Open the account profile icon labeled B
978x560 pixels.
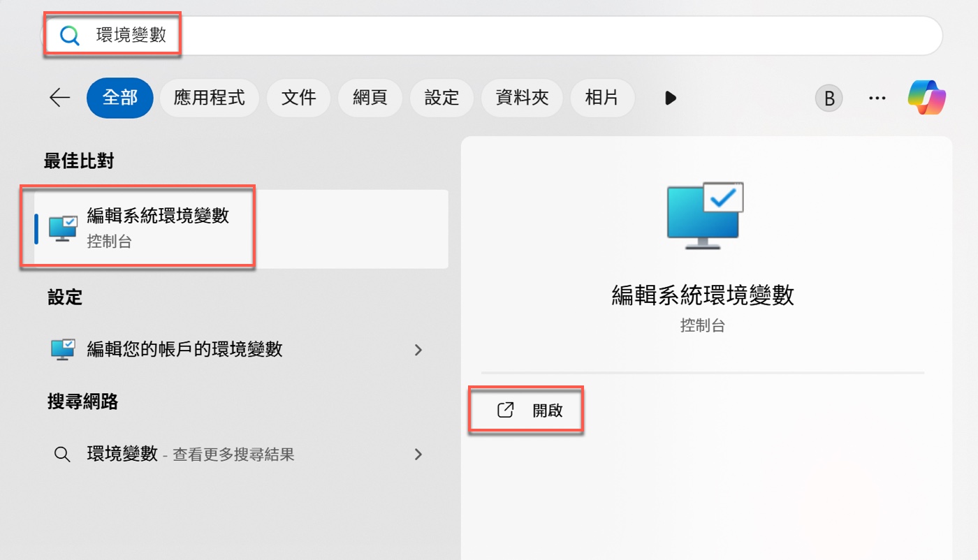coord(829,98)
